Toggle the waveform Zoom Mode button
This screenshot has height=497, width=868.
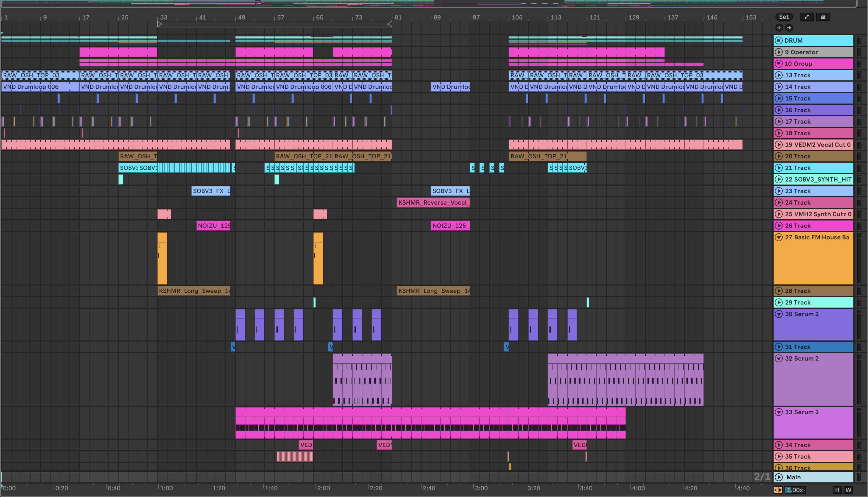click(x=778, y=490)
